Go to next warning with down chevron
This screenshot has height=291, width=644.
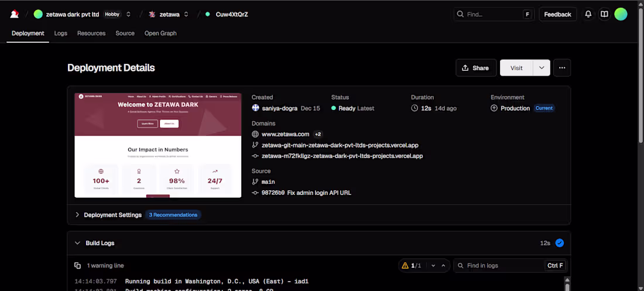pos(433,265)
